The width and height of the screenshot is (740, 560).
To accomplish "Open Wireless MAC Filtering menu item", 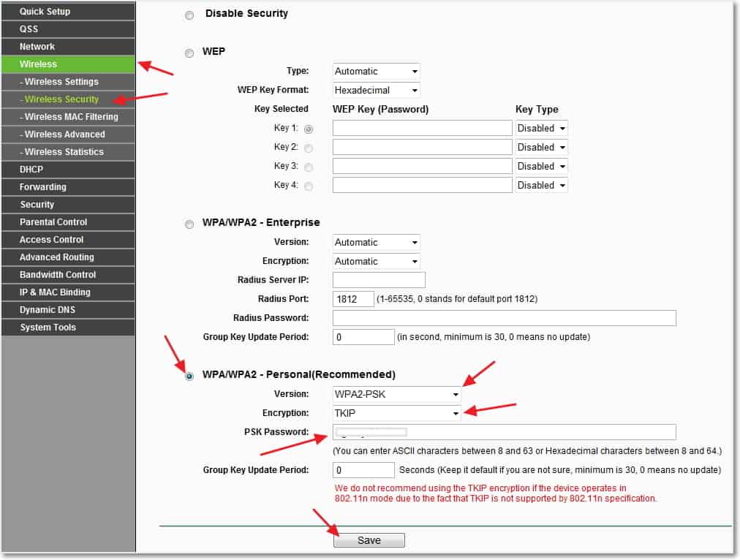I will coord(68,117).
